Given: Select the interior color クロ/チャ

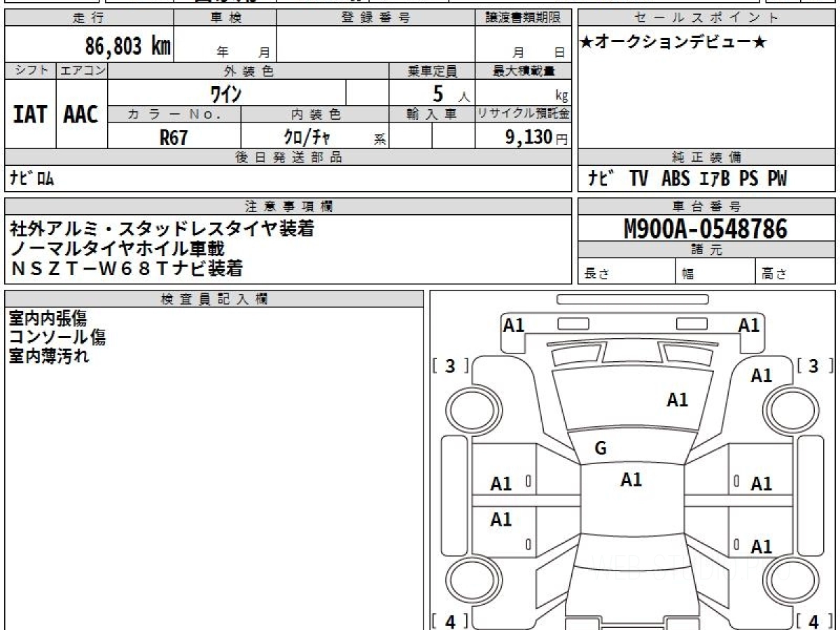Looking at the screenshot, I should [x=307, y=137].
